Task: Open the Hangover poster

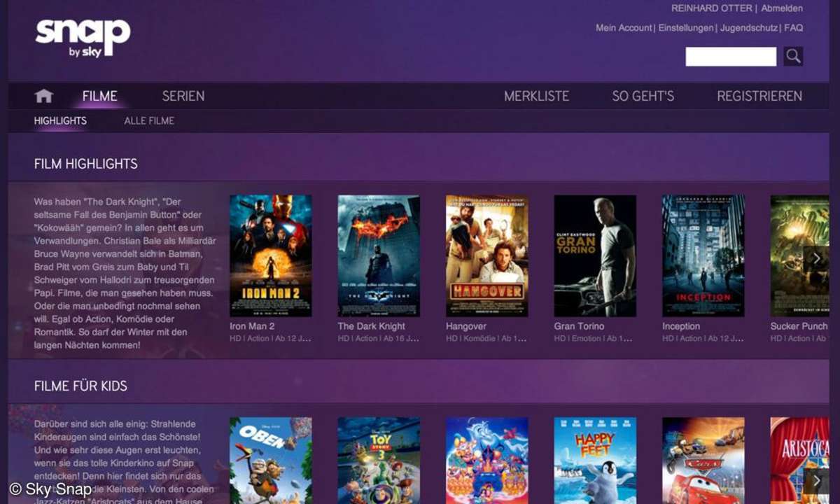Action: 487,255
